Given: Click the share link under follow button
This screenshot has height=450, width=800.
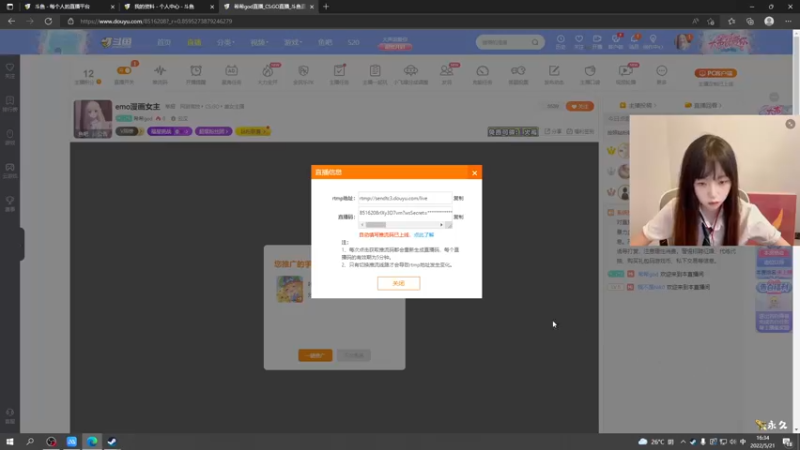Looking at the screenshot, I should (x=554, y=131).
